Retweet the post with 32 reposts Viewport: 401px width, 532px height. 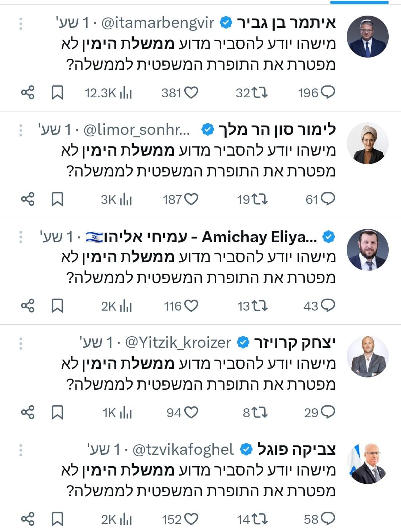point(259,93)
